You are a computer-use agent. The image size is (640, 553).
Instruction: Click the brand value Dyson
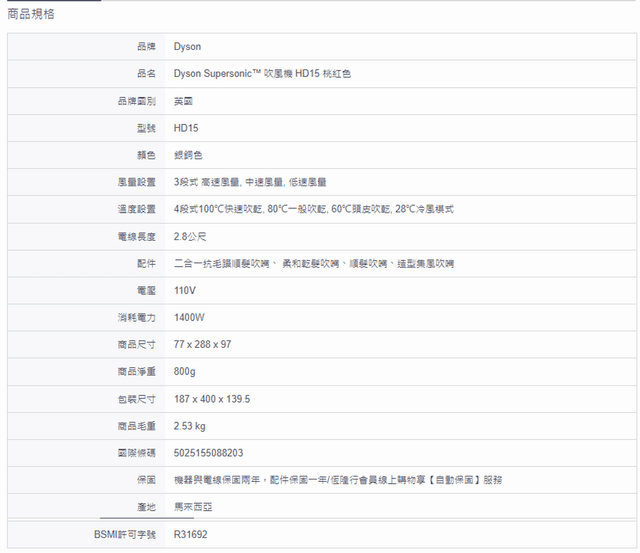(187, 47)
